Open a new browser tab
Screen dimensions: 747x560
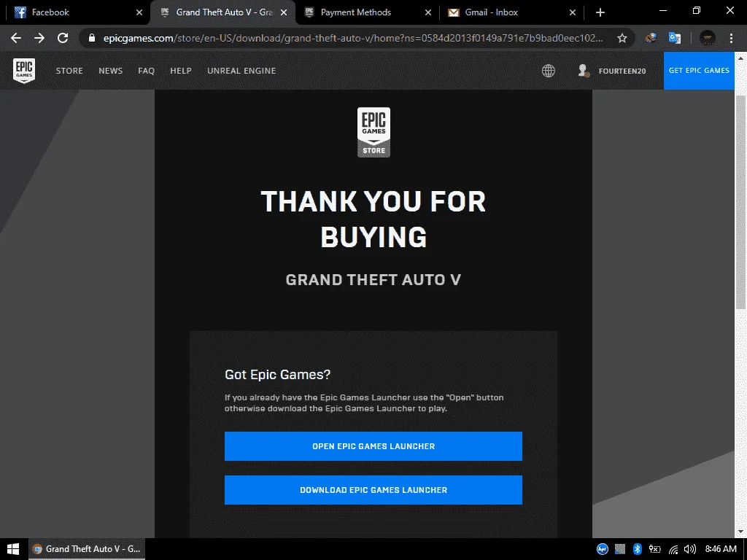[600, 12]
